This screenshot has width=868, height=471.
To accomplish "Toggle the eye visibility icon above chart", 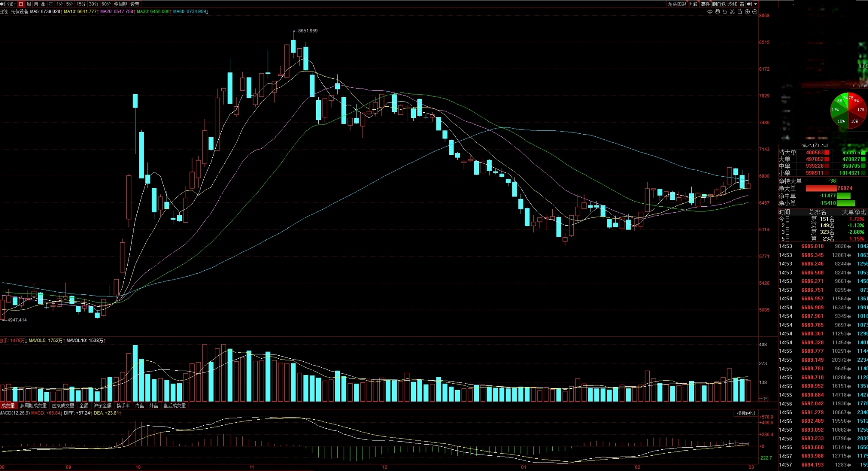I will (710, 12).
